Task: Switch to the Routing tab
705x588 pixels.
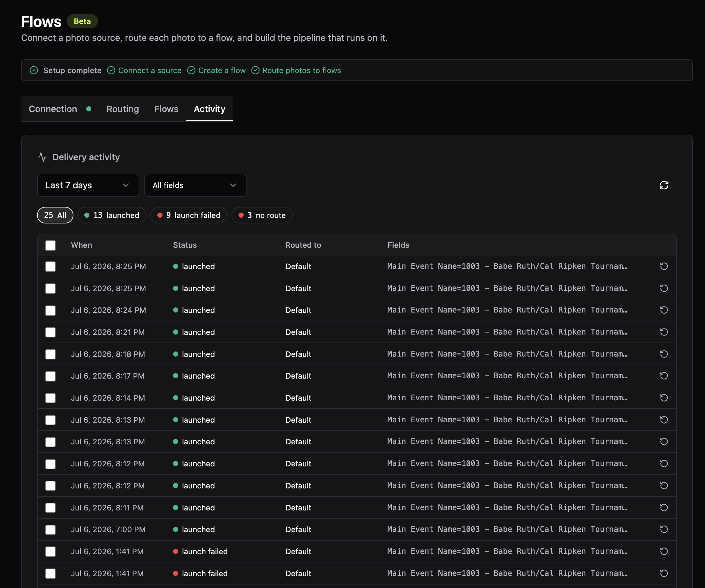Action: 123,109
